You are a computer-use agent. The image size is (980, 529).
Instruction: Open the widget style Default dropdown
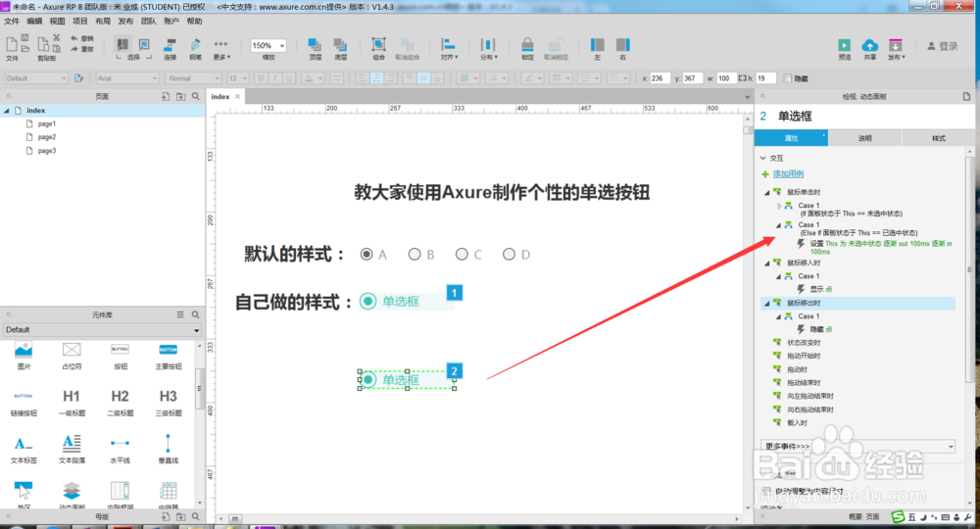coord(36,78)
